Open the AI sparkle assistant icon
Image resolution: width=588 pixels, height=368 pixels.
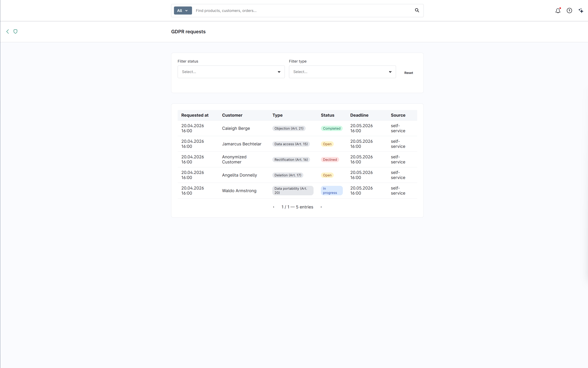tap(581, 11)
